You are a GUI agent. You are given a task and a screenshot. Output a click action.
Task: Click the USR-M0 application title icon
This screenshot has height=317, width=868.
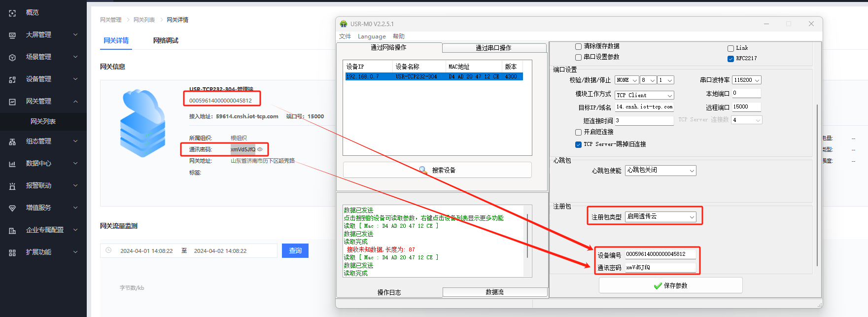tap(344, 24)
